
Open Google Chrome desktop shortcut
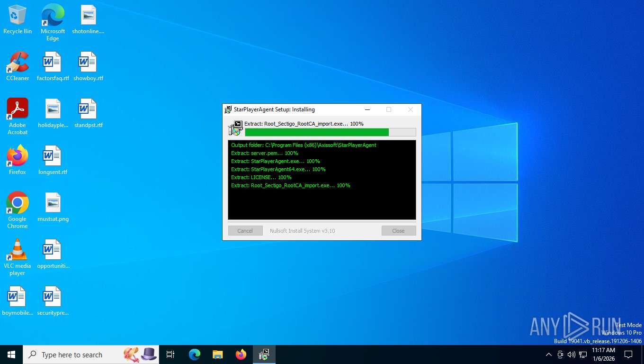[x=18, y=210]
